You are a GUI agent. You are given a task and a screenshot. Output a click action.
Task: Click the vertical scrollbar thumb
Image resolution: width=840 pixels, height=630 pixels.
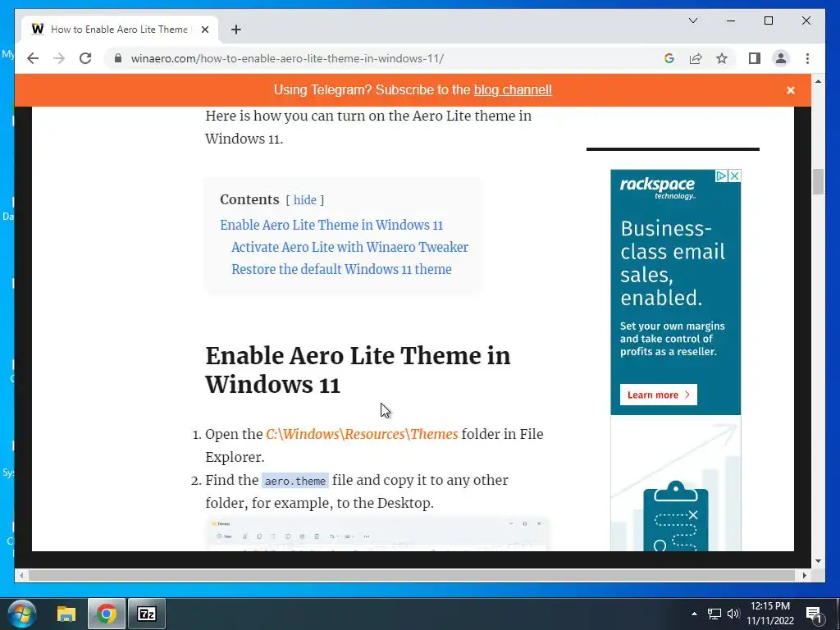pos(818,182)
